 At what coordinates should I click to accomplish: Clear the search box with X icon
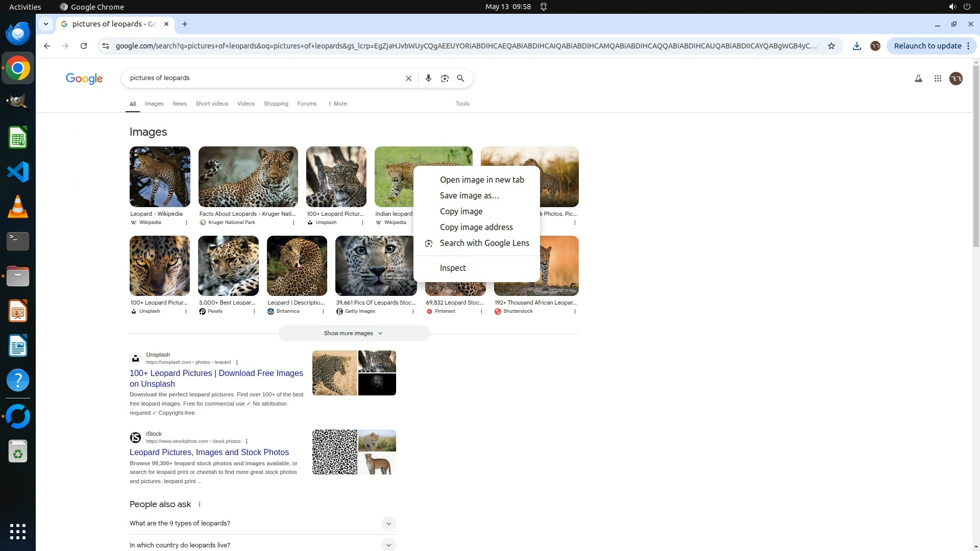click(408, 78)
